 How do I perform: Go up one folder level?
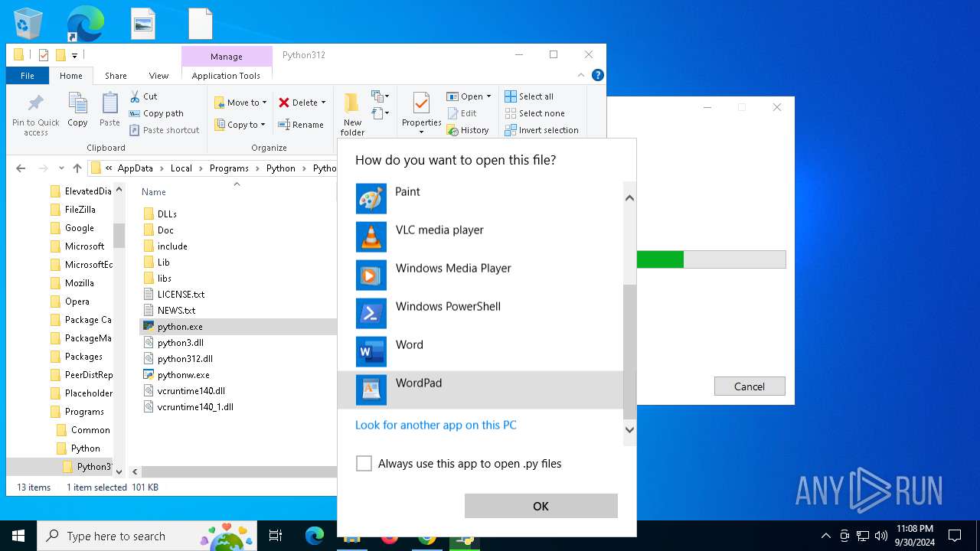[77, 168]
